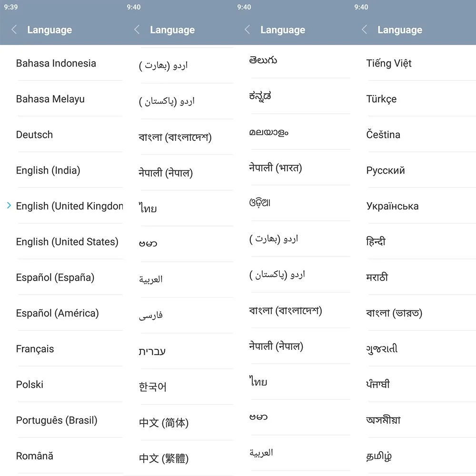This screenshot has height=476, width=476.
Task: Pick Français as the language
Action: pyautogui.click(x=35, y=348)
